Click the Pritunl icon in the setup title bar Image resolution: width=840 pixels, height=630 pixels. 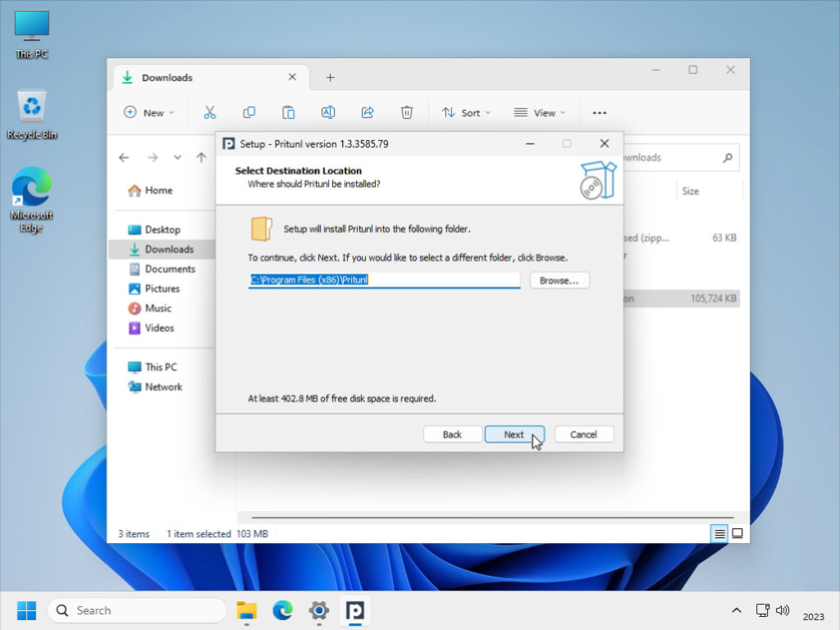tap(229, 144)
